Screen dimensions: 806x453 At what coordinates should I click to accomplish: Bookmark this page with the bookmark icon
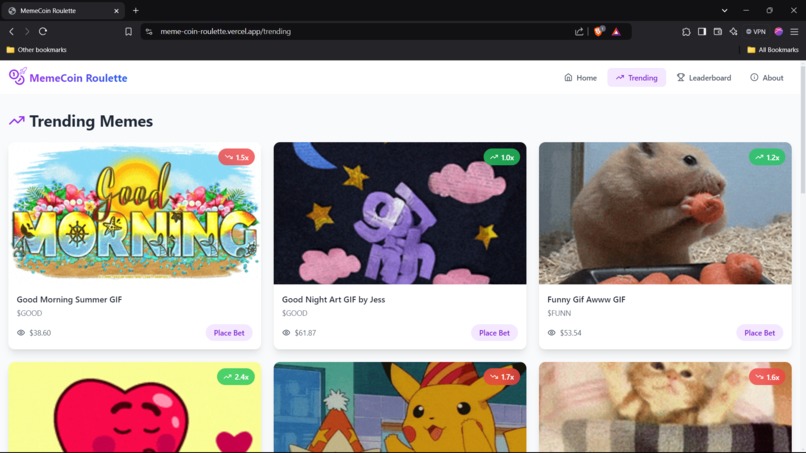click(x=129, y=31)
